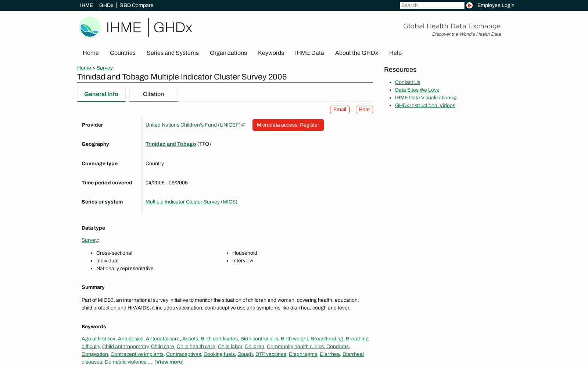This screenshot has width=588, height=368.
Task: Open the IHME link in top bar
Action: click(86, 5)
